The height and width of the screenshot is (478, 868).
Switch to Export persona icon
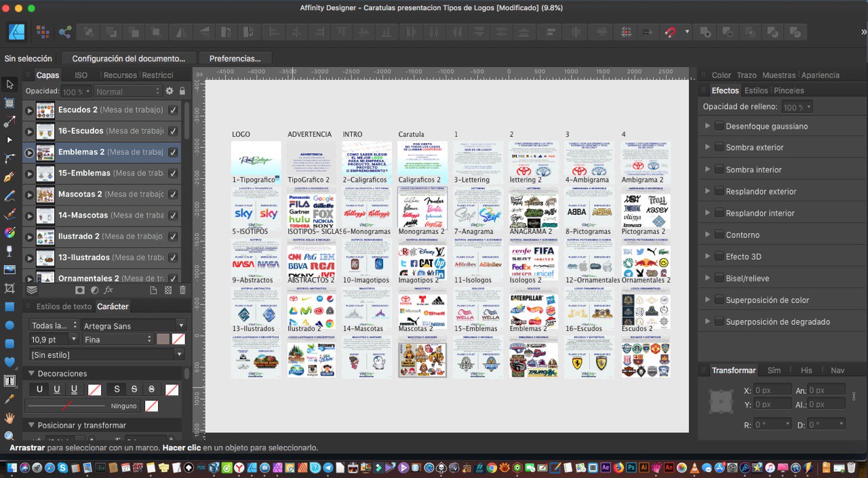click(x=65, y=32)
